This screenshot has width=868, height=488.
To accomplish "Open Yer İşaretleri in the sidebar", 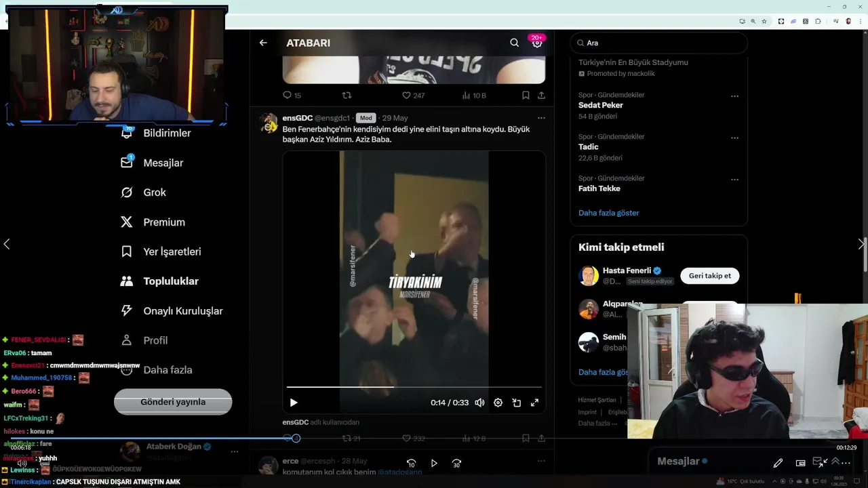I will [161, 251].
